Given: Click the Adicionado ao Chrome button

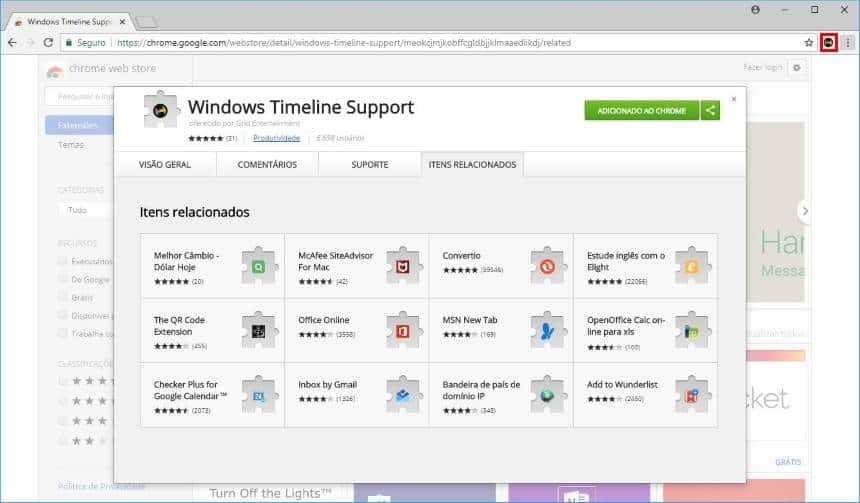Looking at the screenshot, I should (x=642, y=110).
